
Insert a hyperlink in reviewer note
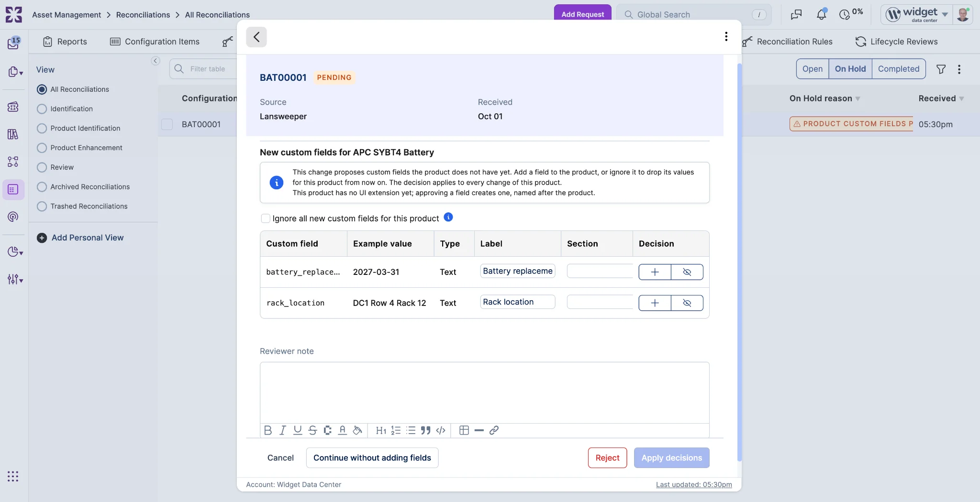494,430
